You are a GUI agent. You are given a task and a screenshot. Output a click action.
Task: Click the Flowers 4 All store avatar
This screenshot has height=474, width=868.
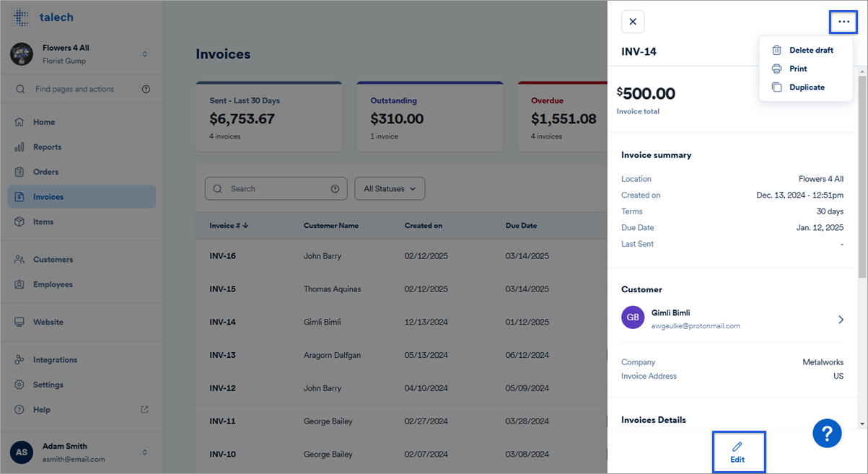(x=22, y=53)
